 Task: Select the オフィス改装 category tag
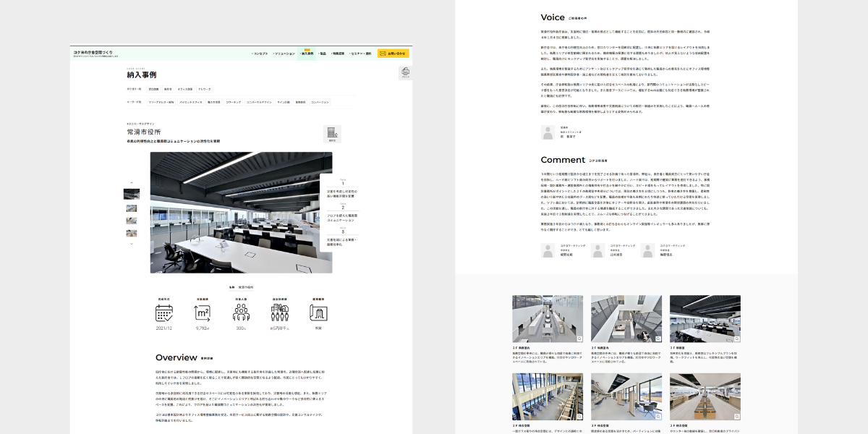pyautogui.click(x=185, y=89)
